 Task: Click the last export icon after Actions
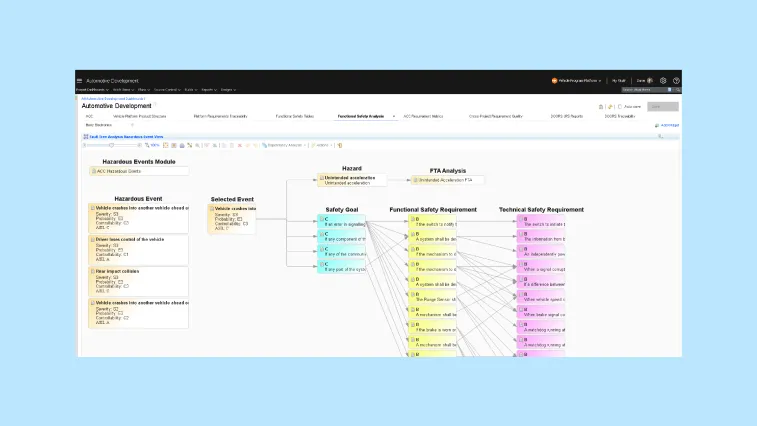coord(339,145)
